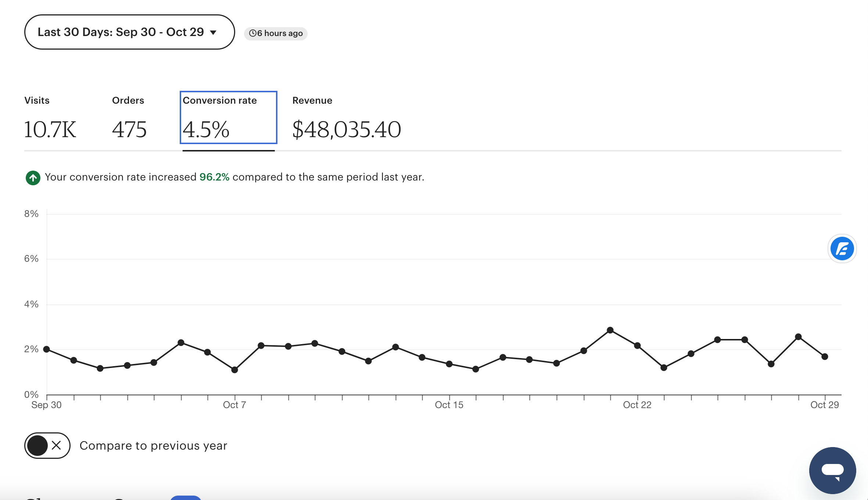Select the Orders stat tab
868x500 pixels.
click(x=129, y=118)
